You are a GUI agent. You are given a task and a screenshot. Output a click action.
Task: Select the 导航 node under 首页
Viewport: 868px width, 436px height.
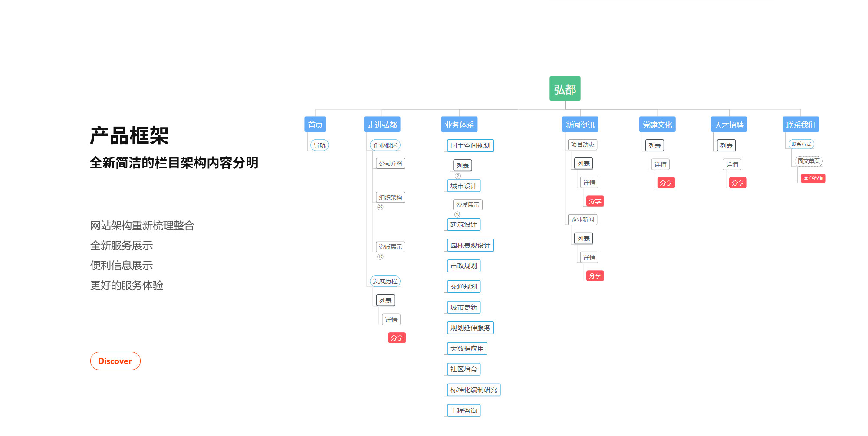click(319, 145)
